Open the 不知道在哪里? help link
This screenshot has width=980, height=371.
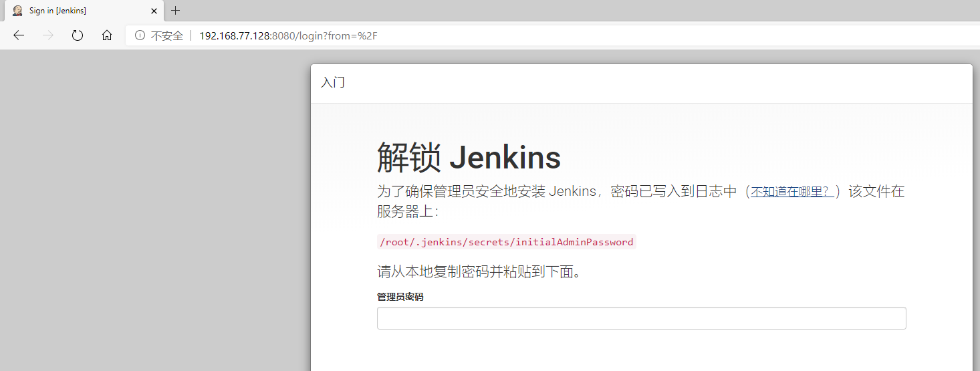pos(792,192)
